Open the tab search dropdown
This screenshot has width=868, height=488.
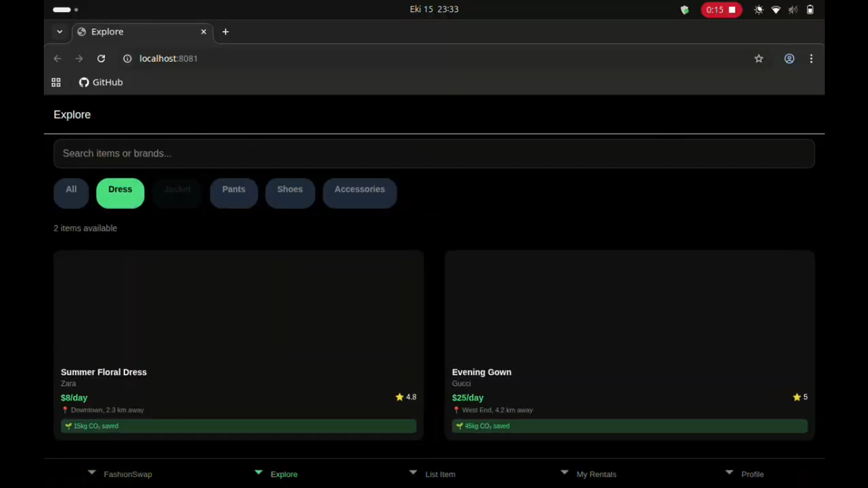coord(60,32)
